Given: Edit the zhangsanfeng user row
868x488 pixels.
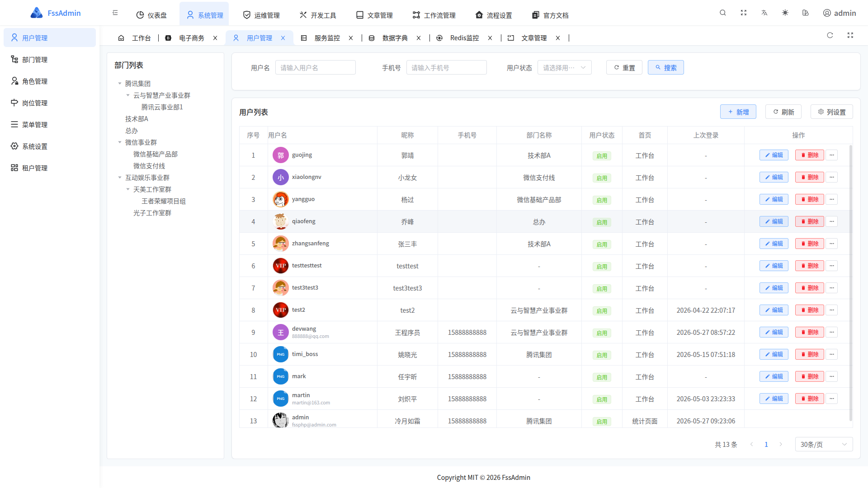Looking at the screenshot, I should pos(774,244).
